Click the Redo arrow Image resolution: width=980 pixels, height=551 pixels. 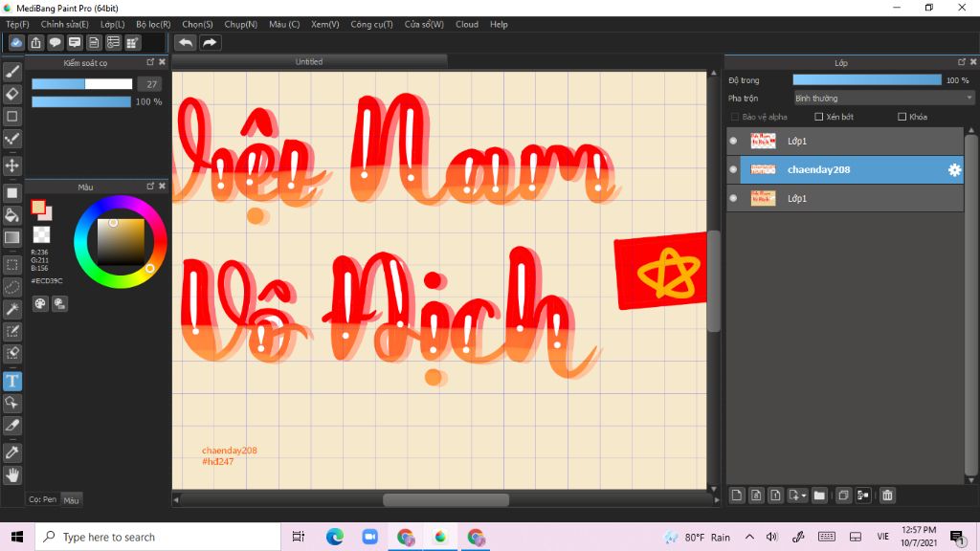tap(210, 42)
